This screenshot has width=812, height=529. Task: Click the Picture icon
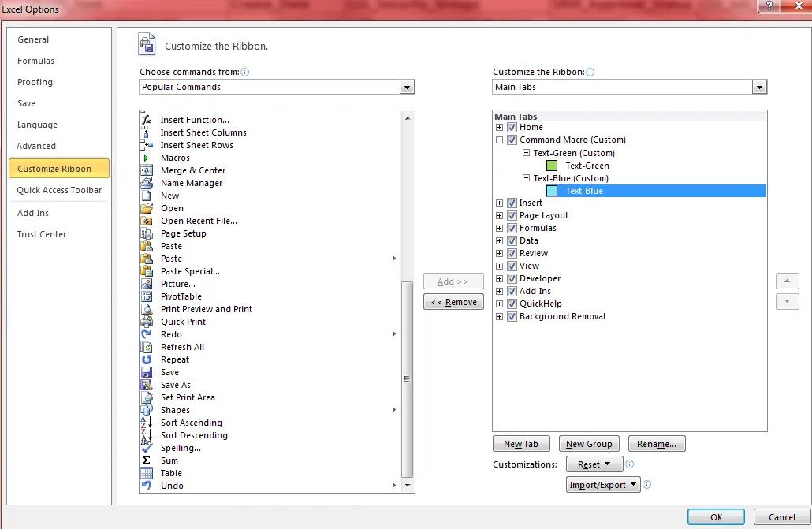point(147,284)
